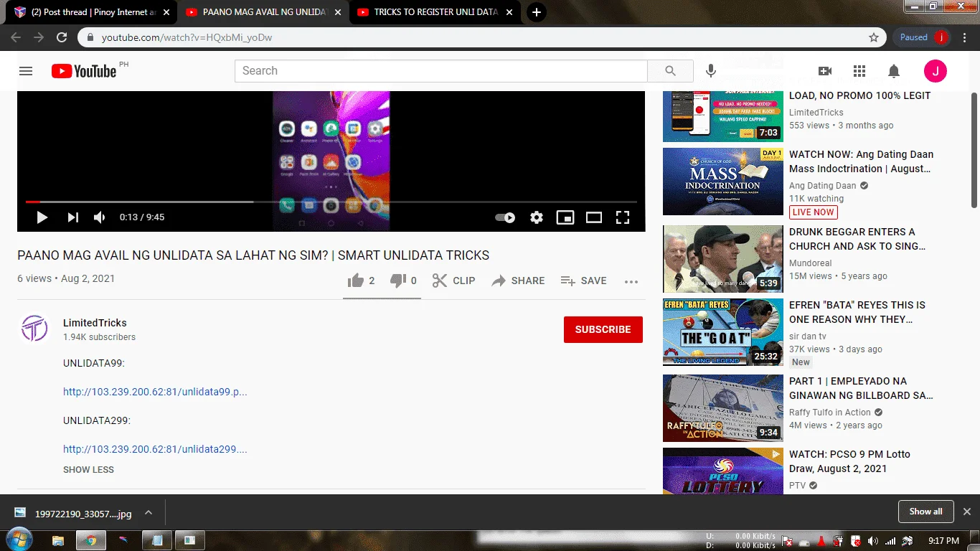Open the Raffy Tulfo in Action video thumbnail

click(x=723, y=408)
